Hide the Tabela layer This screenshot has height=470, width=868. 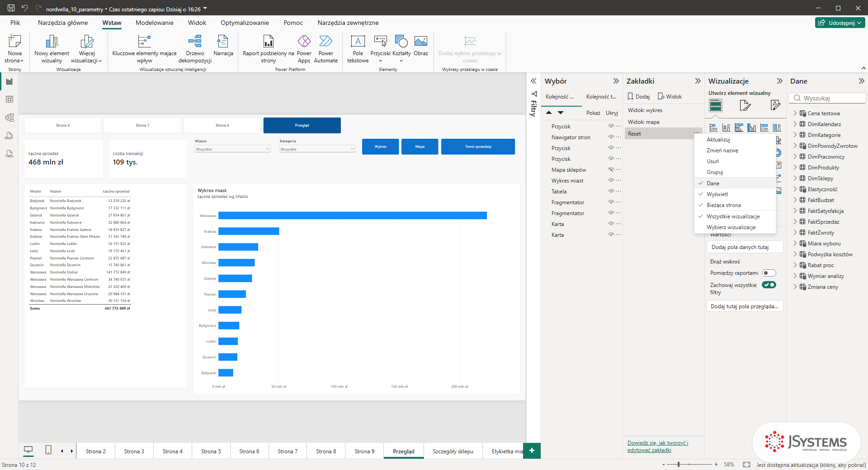[611, 191]
